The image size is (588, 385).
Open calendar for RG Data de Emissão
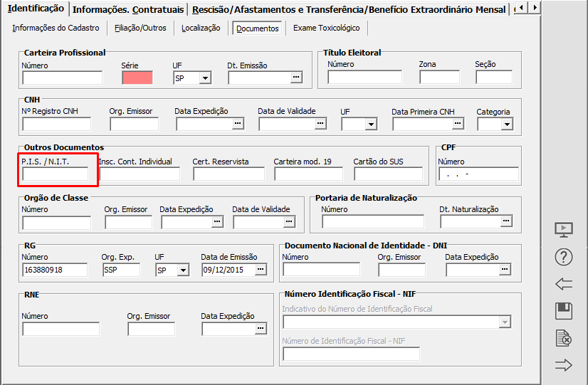[x=261, y=270]
